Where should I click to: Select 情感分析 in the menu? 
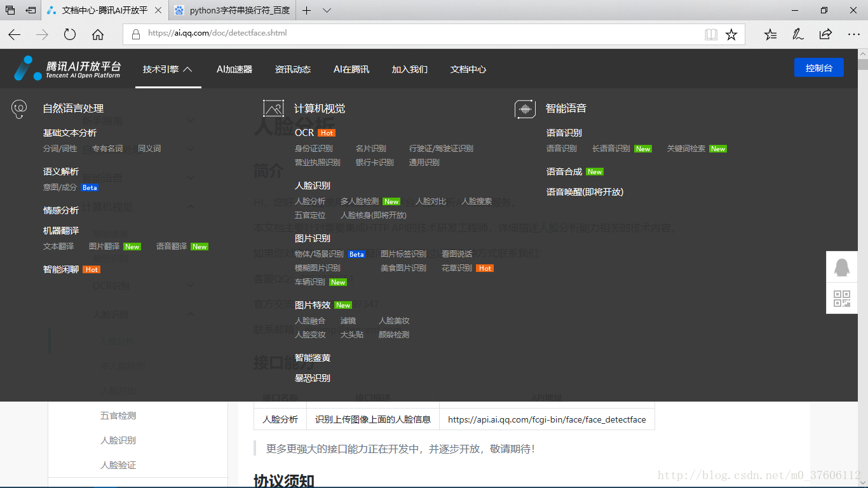[x=61, y=210]
